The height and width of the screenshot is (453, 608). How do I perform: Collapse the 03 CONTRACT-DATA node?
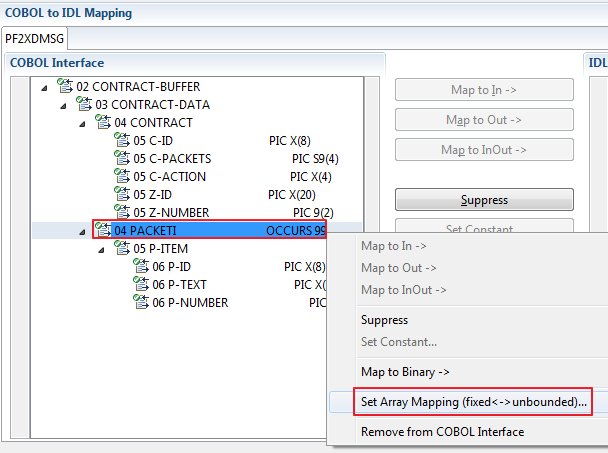point(63,106)
